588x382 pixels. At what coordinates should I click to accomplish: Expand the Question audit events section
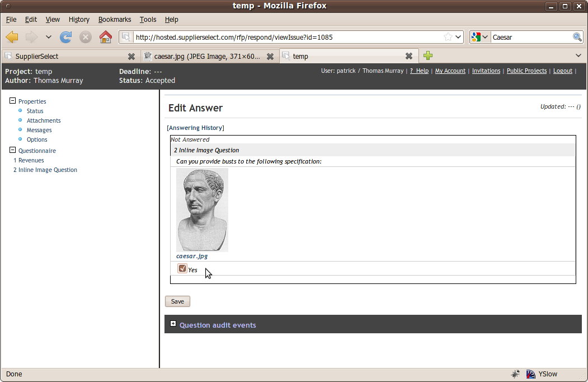(x=173, y=324)
